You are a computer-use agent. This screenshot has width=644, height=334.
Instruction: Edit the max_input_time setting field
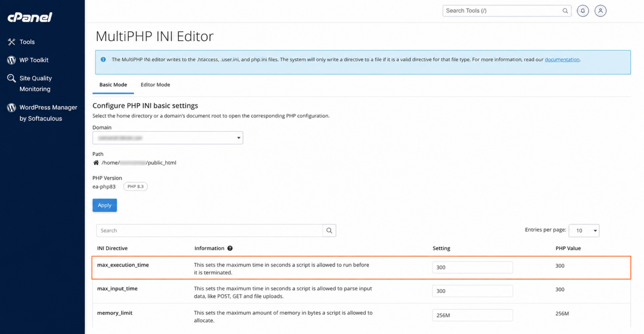pyautogui.click(x=473, y=291)
